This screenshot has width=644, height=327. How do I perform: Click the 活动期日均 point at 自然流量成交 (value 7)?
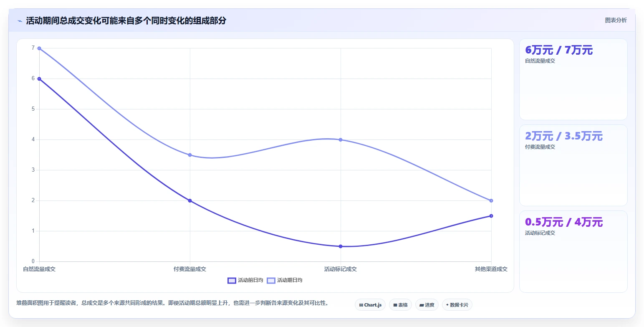39,48
